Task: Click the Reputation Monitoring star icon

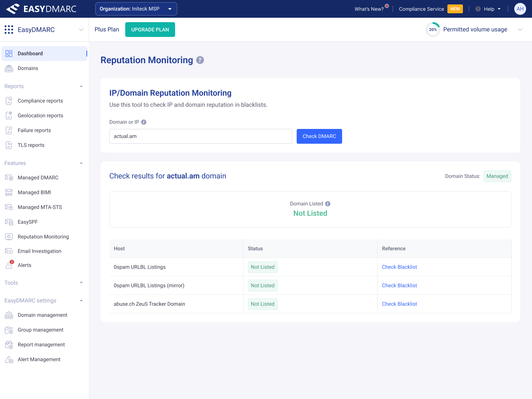Action: click(9, 237)
